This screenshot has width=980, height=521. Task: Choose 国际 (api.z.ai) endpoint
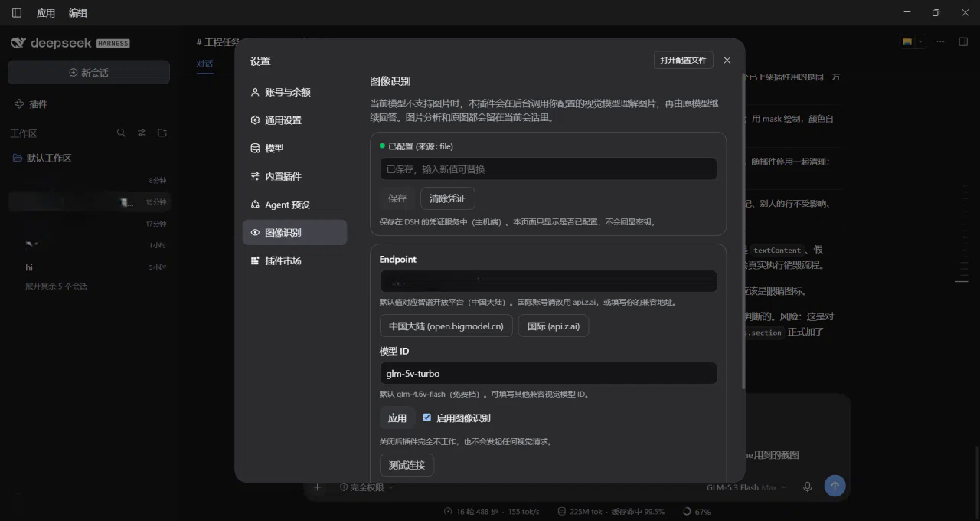pos(554,326)
